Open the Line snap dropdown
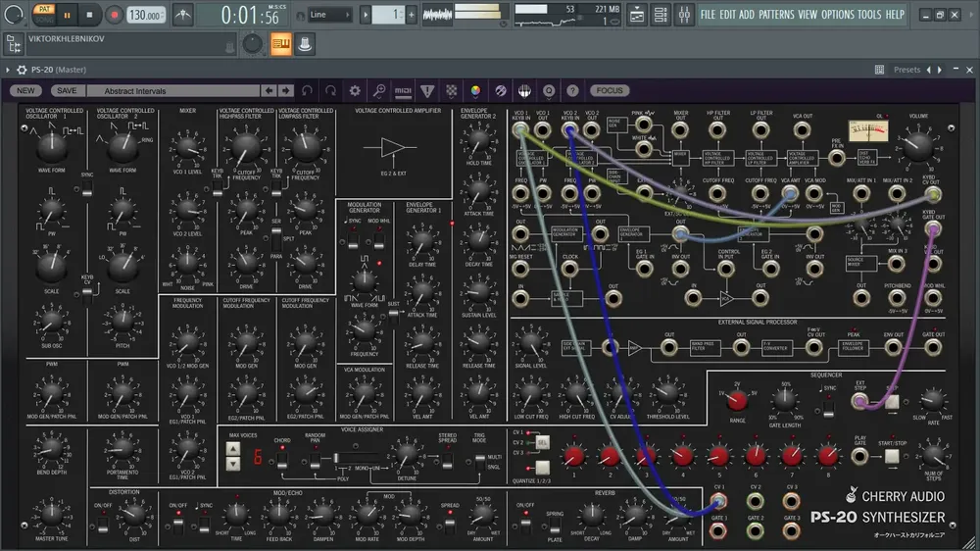Image resolution: width=980 pixels, height=551 pixels. 329,15
